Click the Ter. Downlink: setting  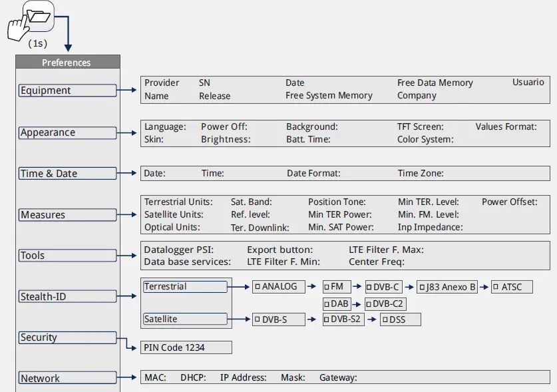[x=260, y=228]
